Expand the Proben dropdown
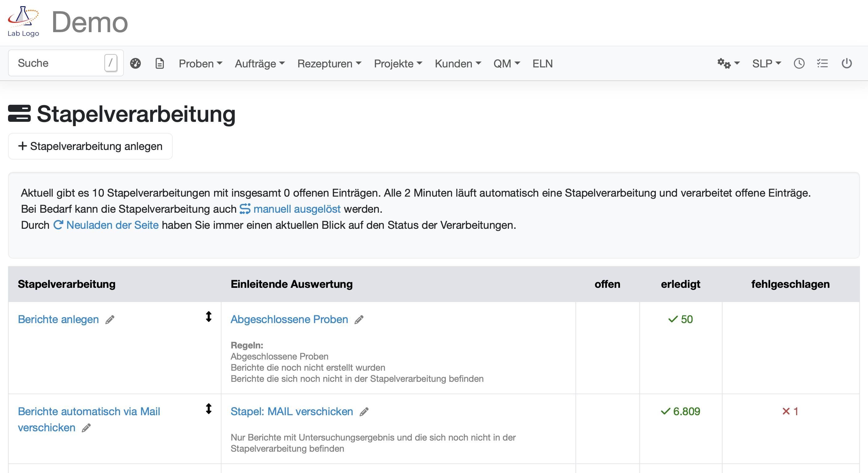This screenshot has height=473, width=868. 200,63
